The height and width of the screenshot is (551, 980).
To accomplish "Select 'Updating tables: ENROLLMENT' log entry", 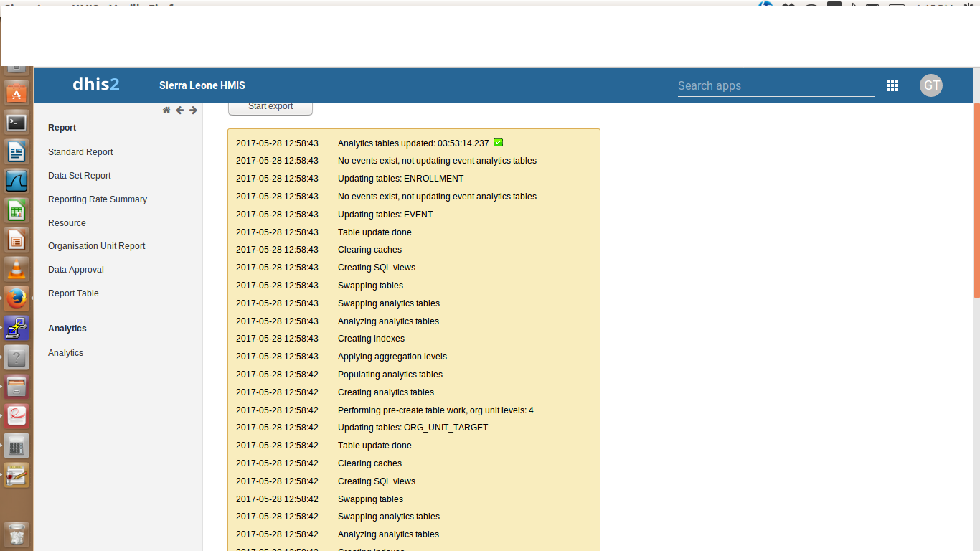I will (x=401, y=179).
